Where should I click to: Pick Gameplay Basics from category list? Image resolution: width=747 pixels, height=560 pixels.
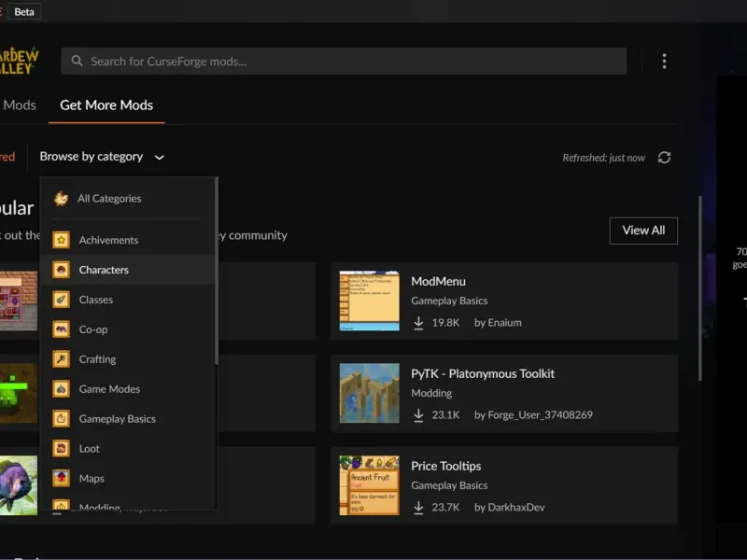(117, 419)
